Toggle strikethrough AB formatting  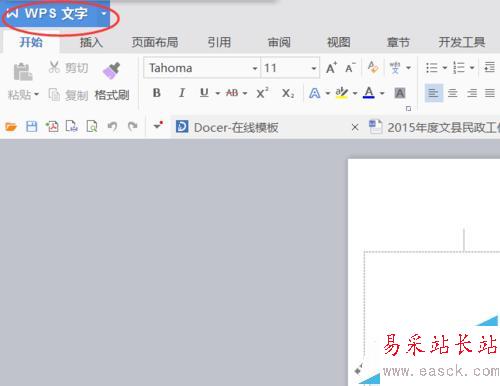pyautogui.click(x=232, y=93)
